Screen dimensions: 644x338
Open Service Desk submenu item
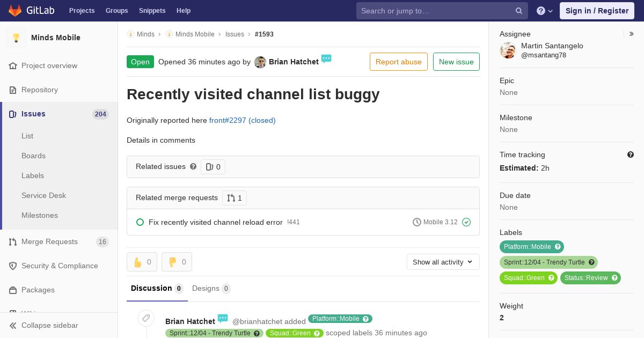coord(43,196)
